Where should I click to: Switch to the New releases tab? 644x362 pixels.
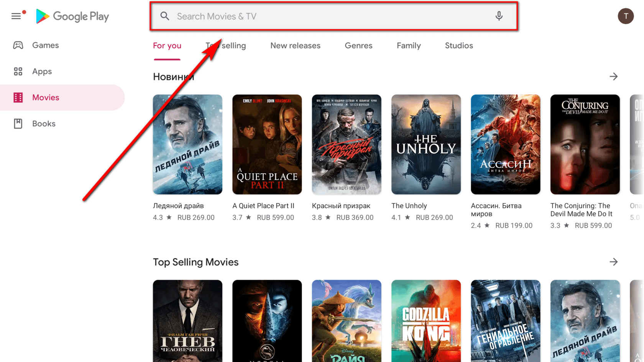(295, 46)
